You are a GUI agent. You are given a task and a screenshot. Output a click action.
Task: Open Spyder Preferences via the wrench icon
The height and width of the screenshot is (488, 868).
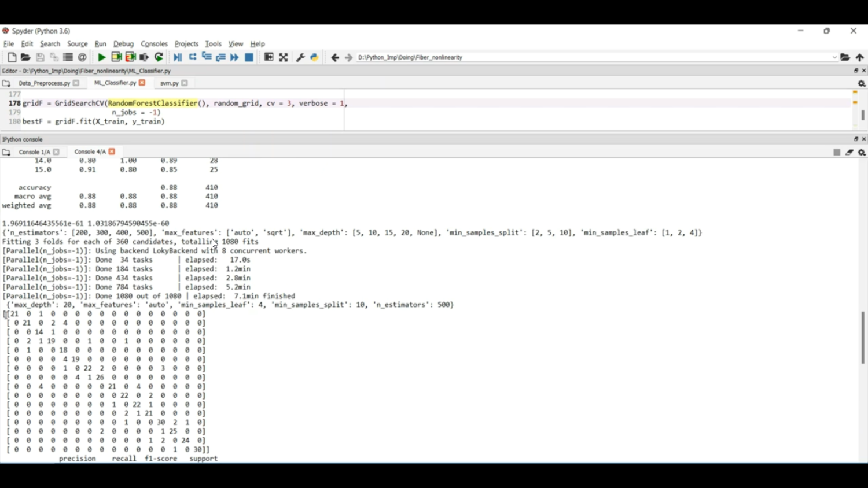click(300, 57)
